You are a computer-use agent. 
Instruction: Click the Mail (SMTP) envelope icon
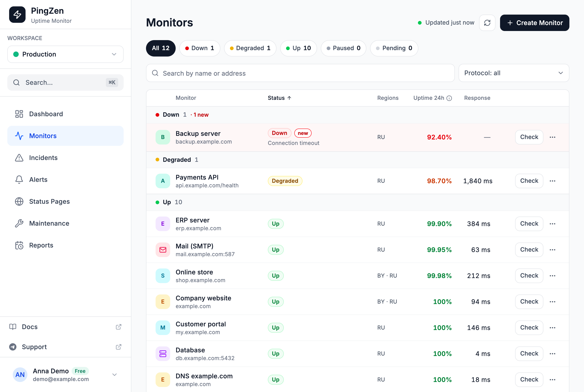click(x=163, y=250)
